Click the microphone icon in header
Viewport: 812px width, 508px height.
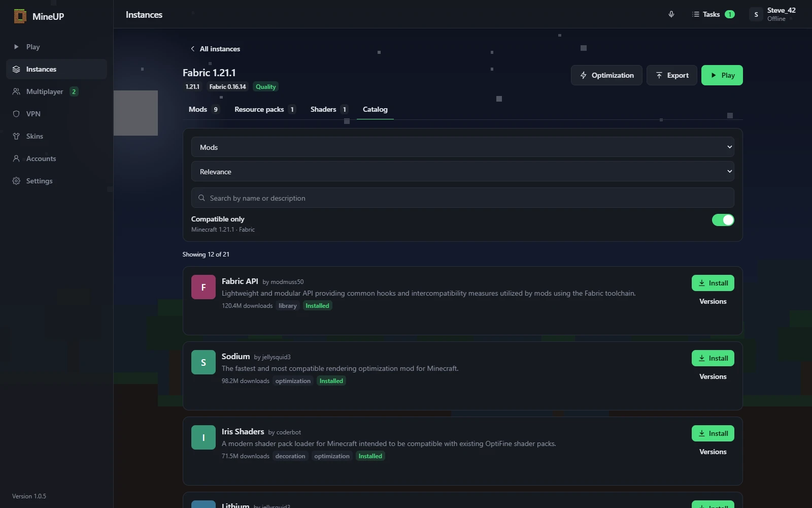pos(671,14)
